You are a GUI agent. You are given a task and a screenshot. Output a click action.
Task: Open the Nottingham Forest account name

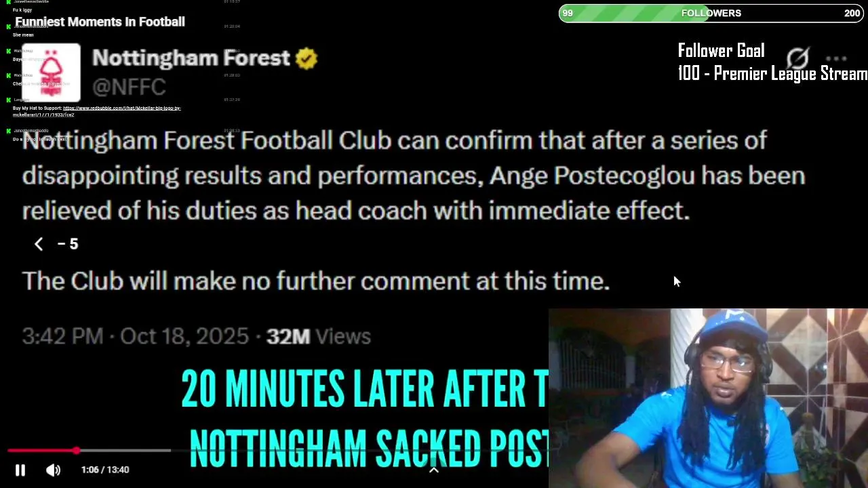[191, 58]
